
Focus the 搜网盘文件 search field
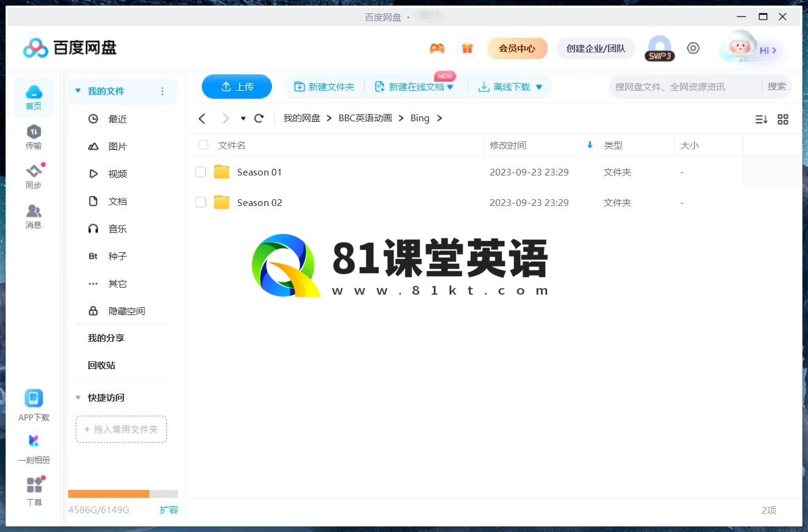click(685, 87)
